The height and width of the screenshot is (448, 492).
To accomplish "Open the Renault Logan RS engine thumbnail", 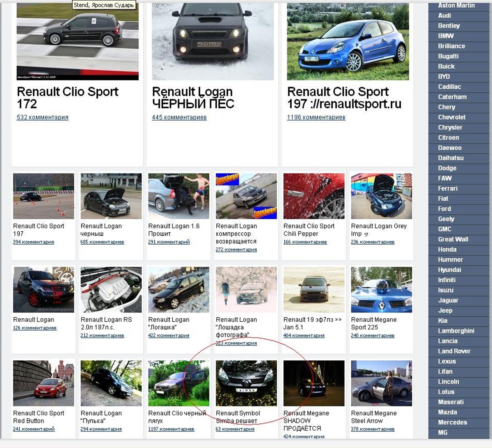I will (111, 290).
